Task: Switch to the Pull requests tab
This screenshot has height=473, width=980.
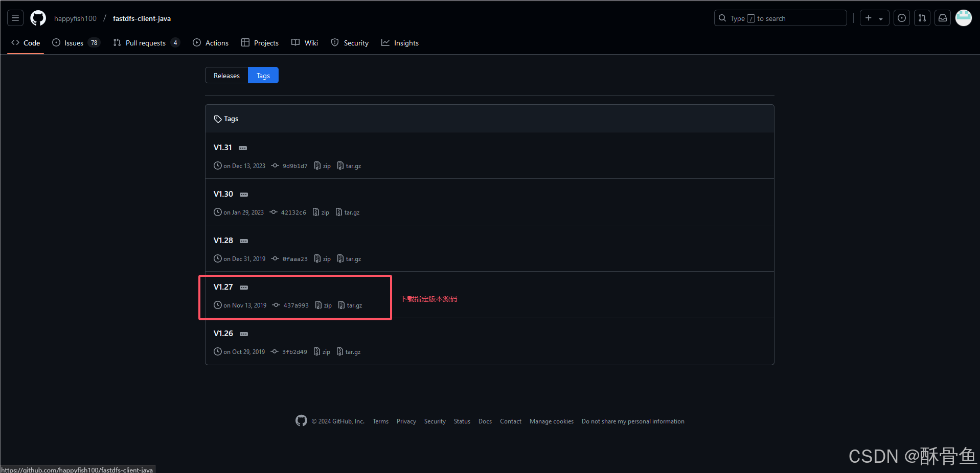Action: (146, 43)
